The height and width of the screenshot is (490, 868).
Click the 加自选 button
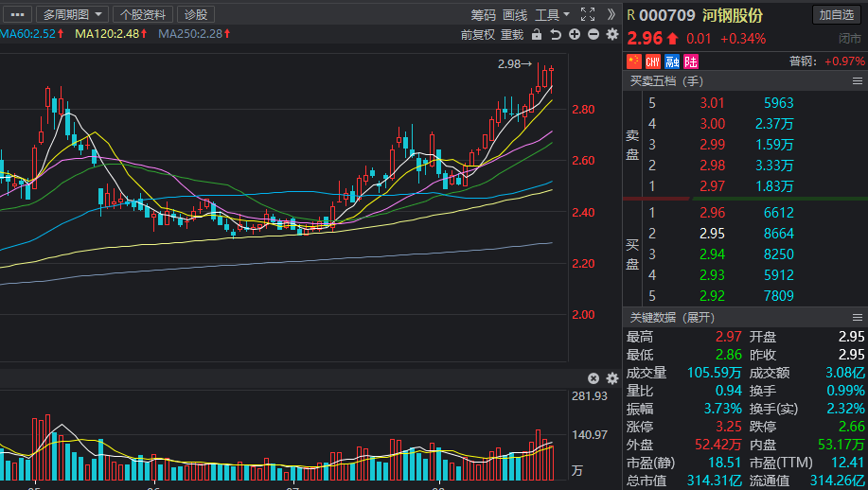837,14
